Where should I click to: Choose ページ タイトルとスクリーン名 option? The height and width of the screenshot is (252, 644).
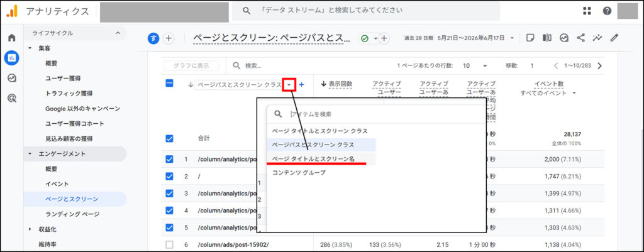(x=321, y=158)
